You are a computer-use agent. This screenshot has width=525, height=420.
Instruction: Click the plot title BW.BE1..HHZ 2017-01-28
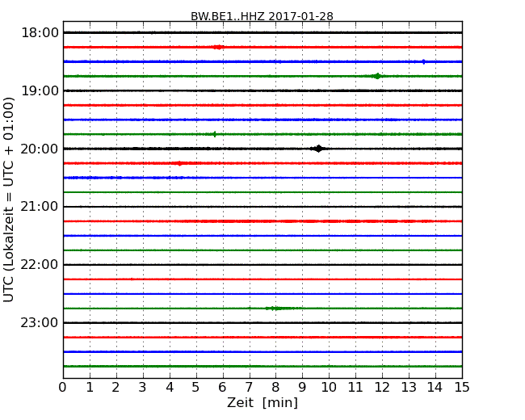coord(262,16)
